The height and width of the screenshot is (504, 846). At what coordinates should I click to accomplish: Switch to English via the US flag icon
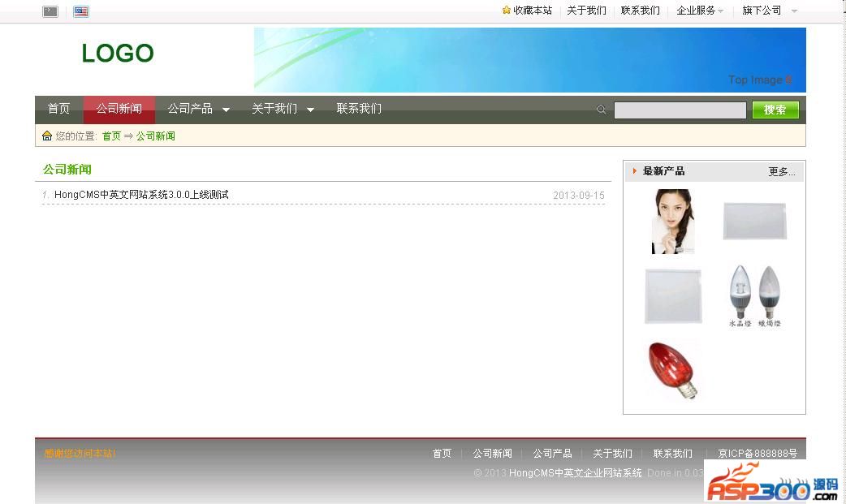80,11
